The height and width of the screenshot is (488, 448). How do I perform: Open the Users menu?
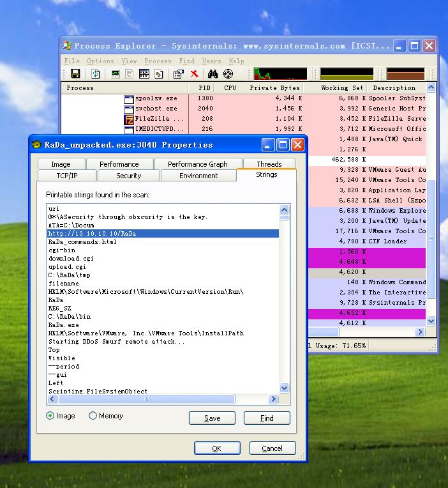click(212, 61)
